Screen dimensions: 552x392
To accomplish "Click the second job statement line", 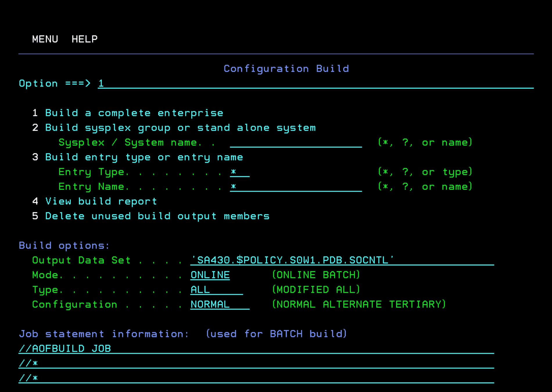I will click(x=256, y=363).
